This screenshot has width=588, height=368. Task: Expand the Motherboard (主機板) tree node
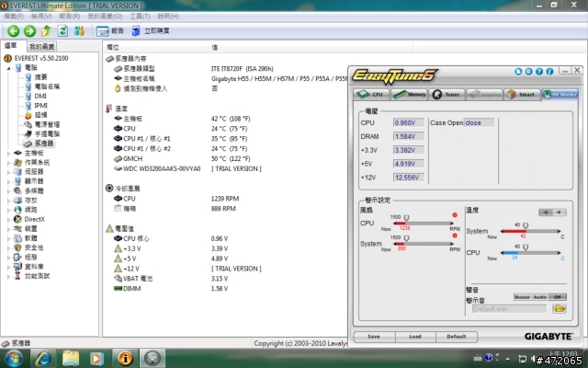pos(8,153)
